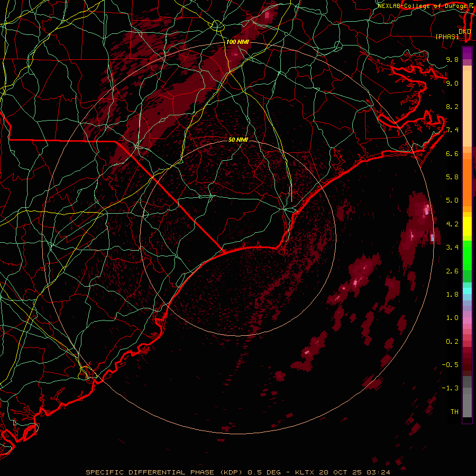Click the Specific Differential Phase KLTX caption

(x=237, y=472)
